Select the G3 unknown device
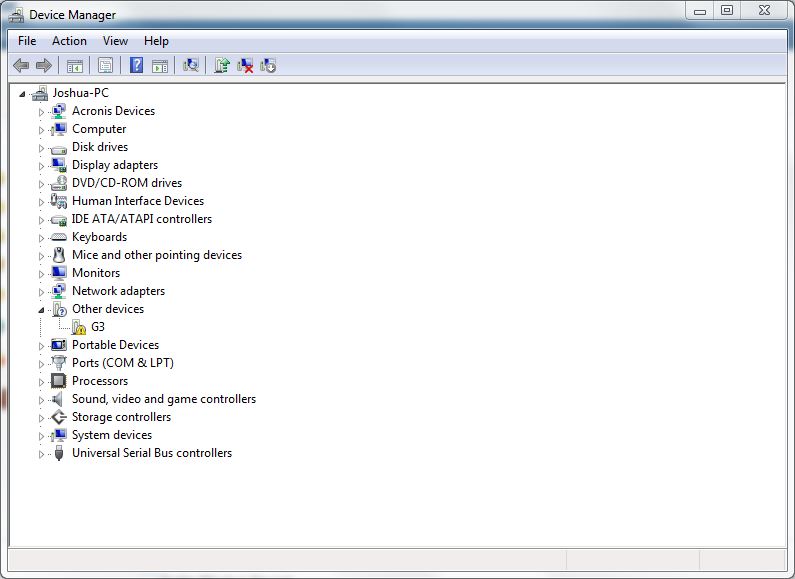This screenshot has height=579, width=795. pyautogui.click(x=98, y=327)
